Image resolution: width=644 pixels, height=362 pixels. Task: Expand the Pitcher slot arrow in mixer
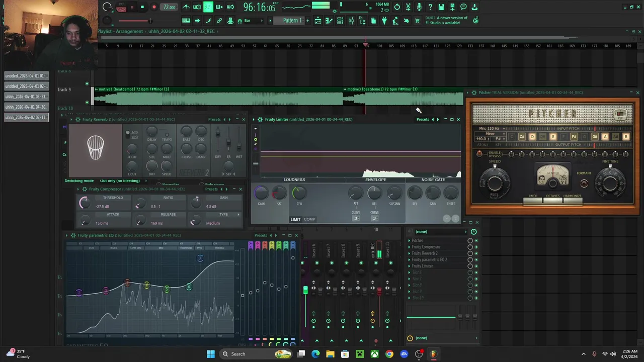pyautogui.click(x=409, y=241)
